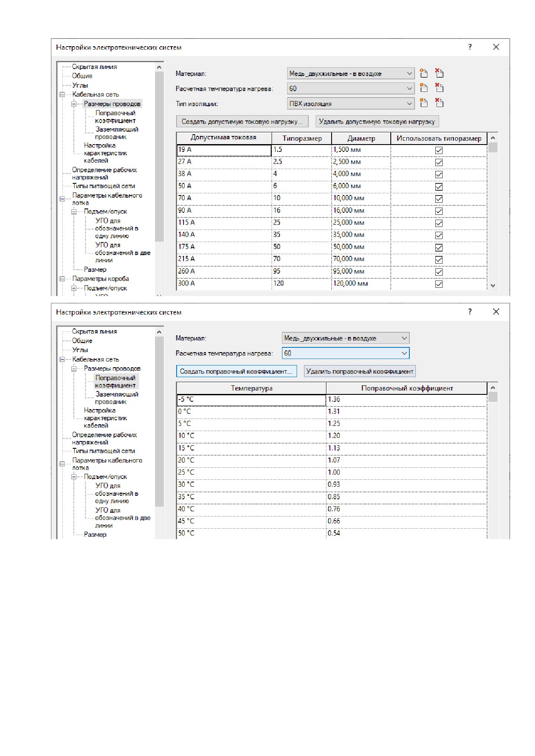Screen dimensions: 535x756
Task: Click the delete temperature icon in upper dialog
Action: [439, 88]
